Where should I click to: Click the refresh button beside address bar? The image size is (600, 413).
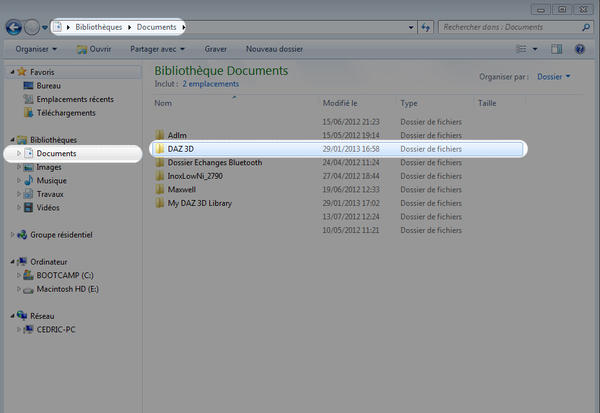click(x=426, y=28)
